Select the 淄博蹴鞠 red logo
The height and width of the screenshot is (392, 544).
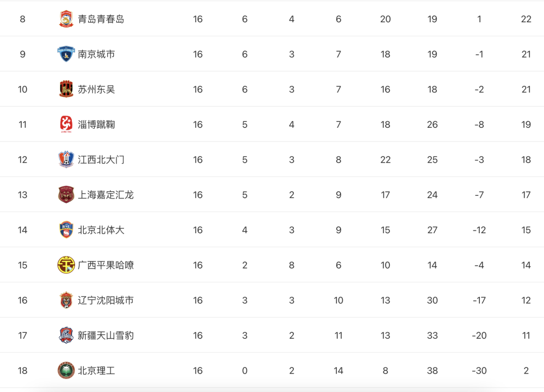point(66,125)
